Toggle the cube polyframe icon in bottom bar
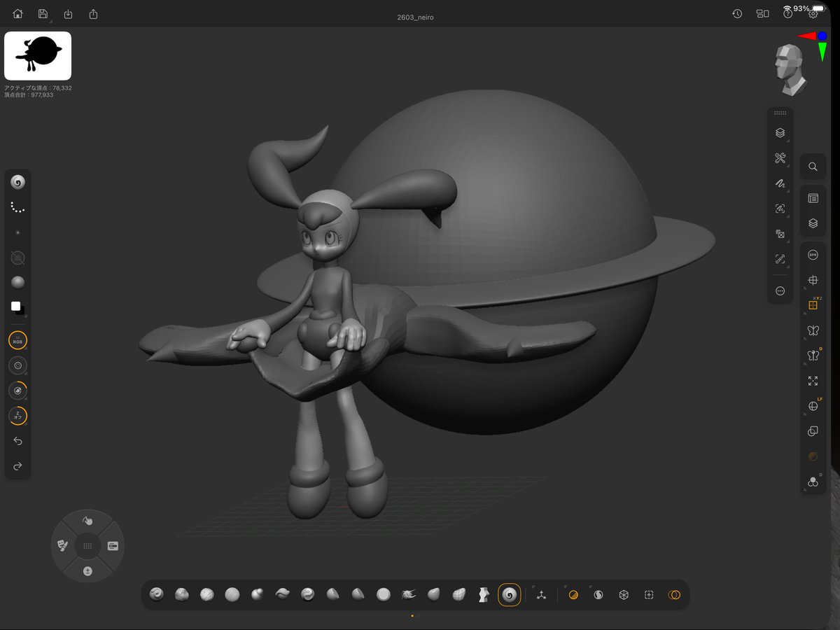The height and width of the screenshot is (630, 840). pyautogui.click(x=624, y=594)
